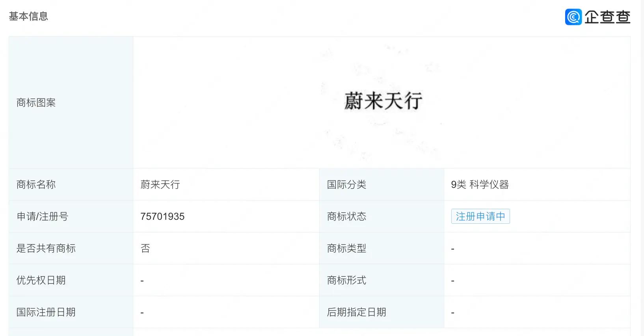This screenshot has width=644, height=336.
Task: Select the 商标形式 label cell
Action: pyautogui.click(x=382, y=280)
